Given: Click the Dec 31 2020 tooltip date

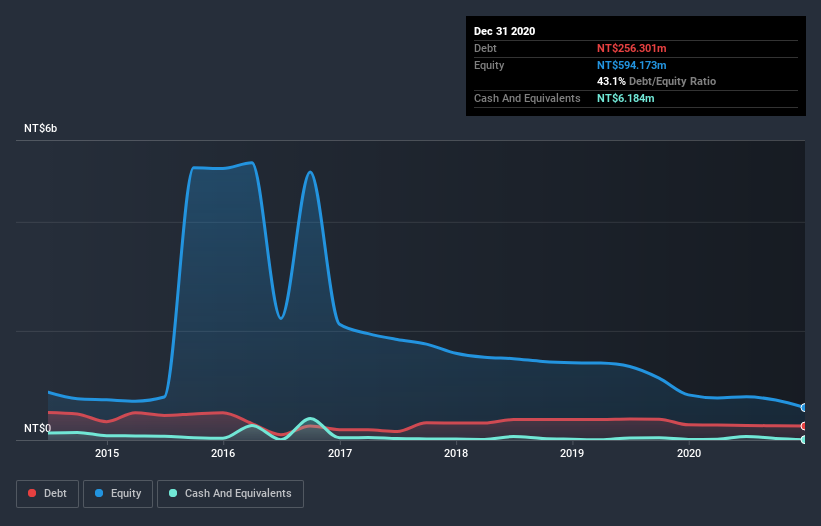Looking at the screenshot, I should click(x=504, y=31).
